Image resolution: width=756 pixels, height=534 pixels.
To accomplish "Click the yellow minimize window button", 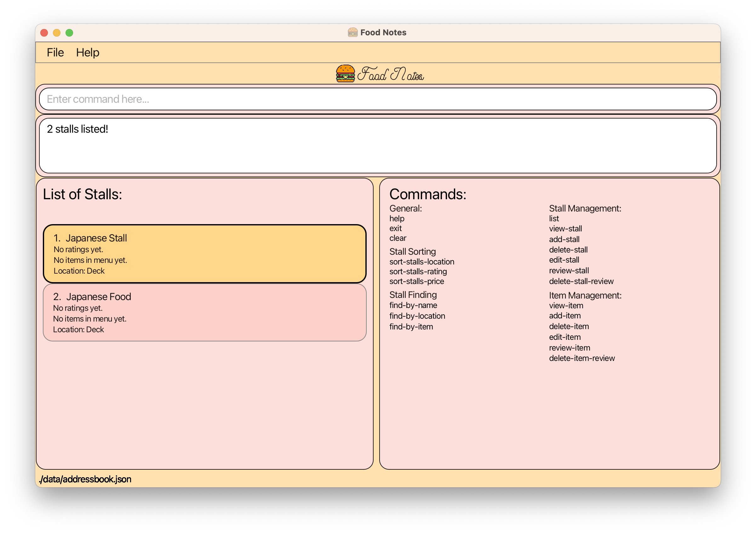I will pyautogui.click(x=57, y=32).
